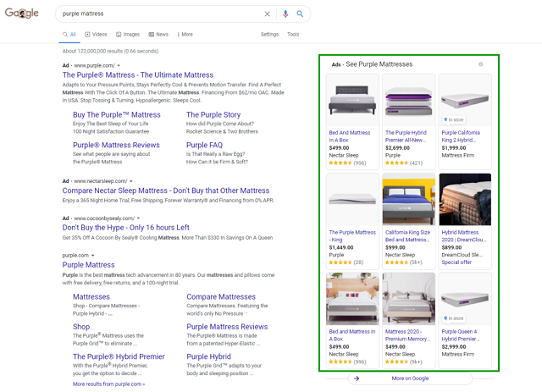Switch to the Images tab

(x=127, y=35)
